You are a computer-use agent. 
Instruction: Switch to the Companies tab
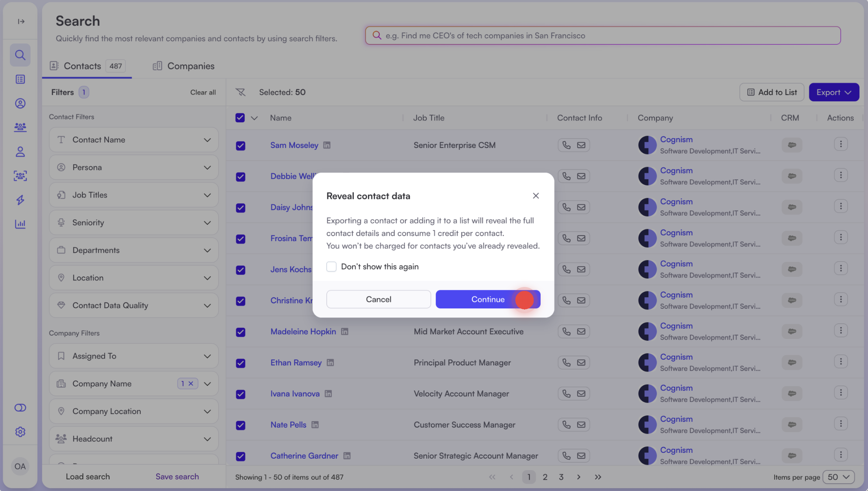pyautogui.click(x=184, y=66)
